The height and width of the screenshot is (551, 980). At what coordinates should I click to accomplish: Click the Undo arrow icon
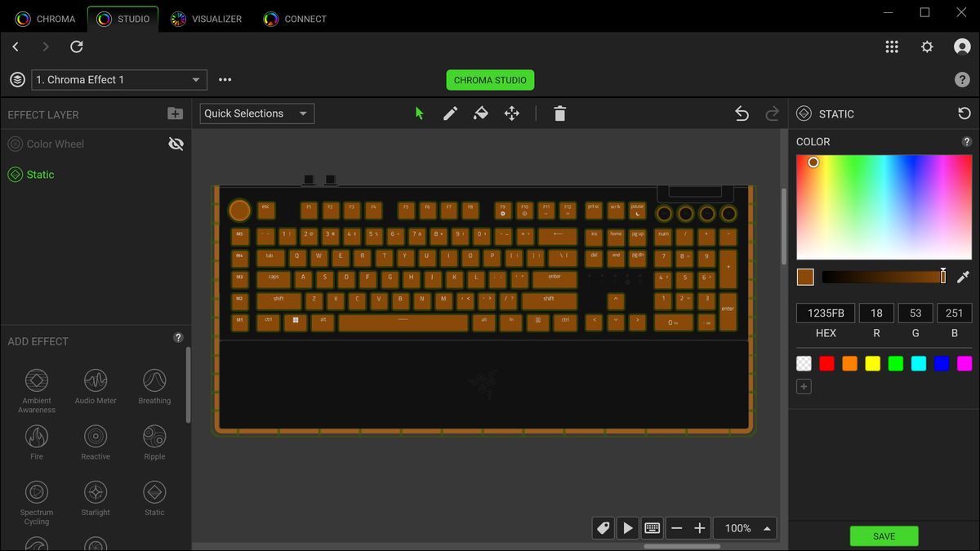pos(742,113)
